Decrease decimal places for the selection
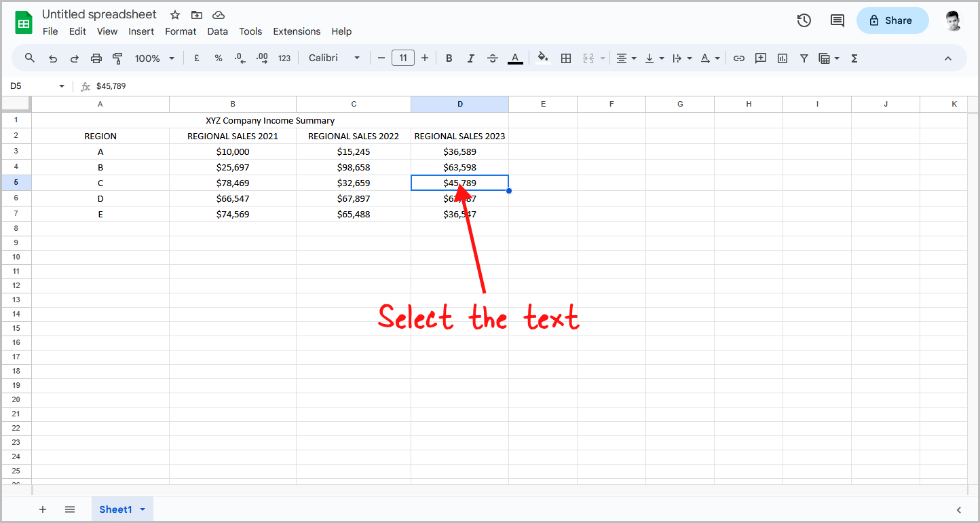Image resolution: width=980 pixels, height=523 pixels. click(x=240, y=58)
